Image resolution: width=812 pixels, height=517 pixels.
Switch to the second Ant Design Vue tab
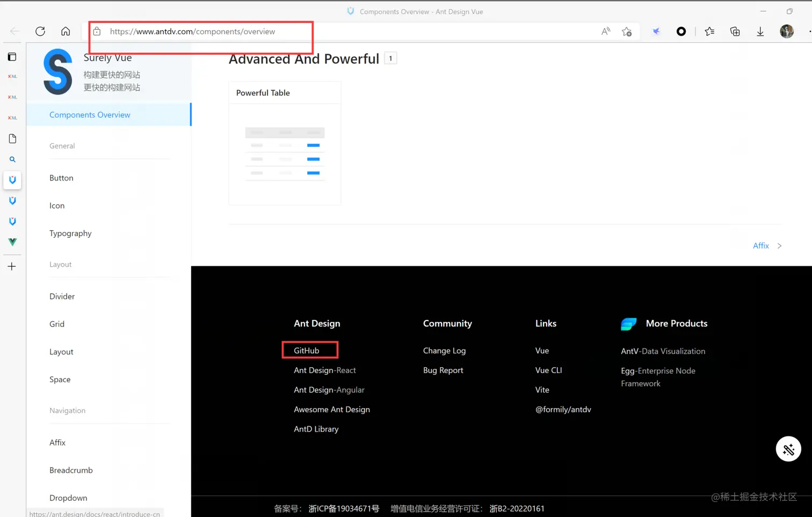[x=12, y=201]
